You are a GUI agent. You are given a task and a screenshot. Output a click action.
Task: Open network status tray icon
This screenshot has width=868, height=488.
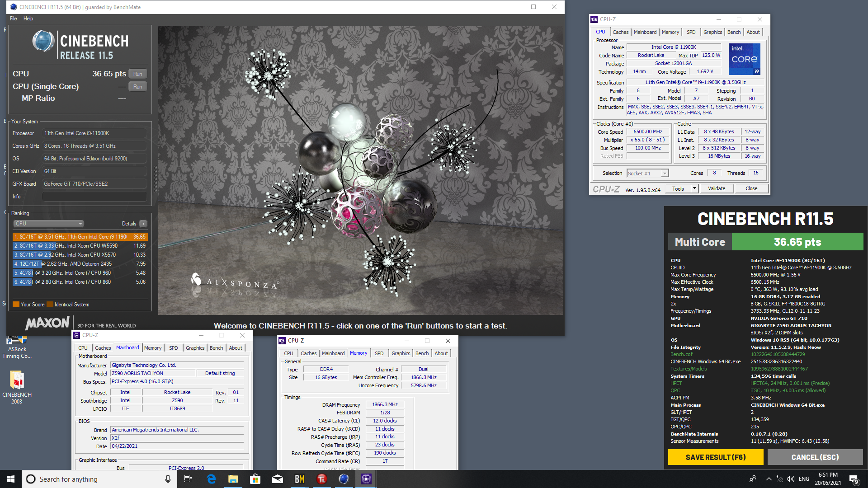point(779,479)
